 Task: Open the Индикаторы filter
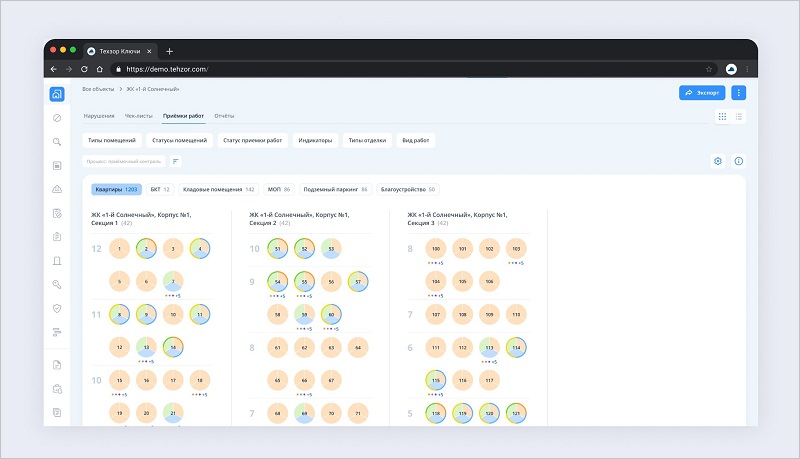coord(315,140)
